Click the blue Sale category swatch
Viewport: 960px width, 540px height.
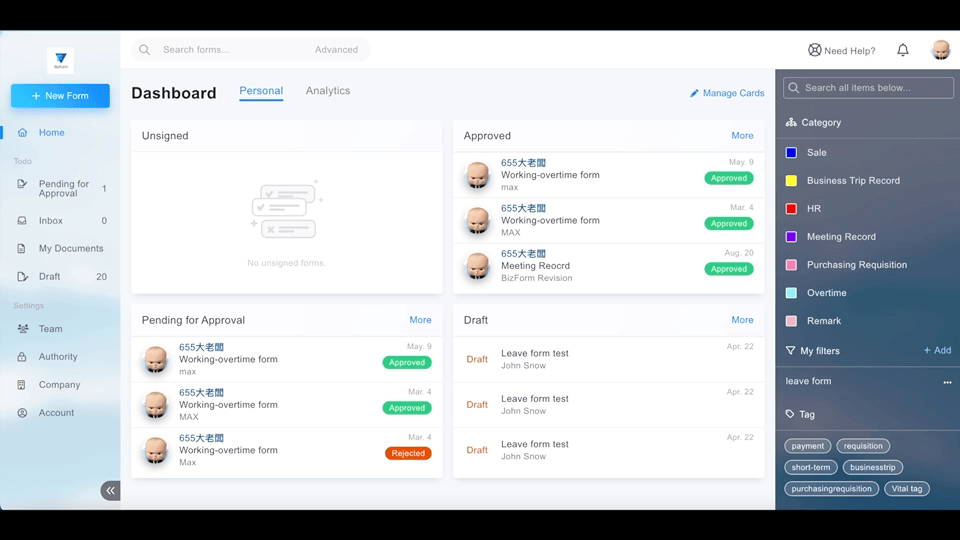coord(791,153)
